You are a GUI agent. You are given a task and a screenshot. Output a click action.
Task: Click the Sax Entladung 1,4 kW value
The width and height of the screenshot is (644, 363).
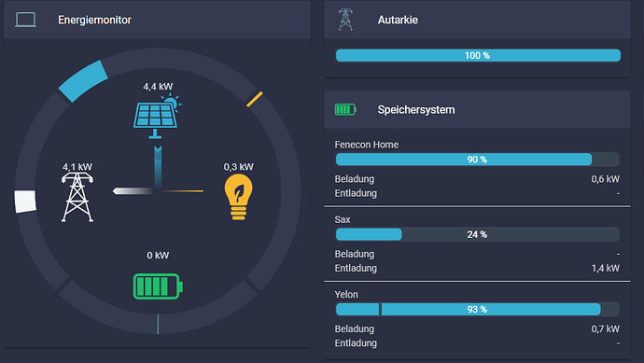(605, 268)
